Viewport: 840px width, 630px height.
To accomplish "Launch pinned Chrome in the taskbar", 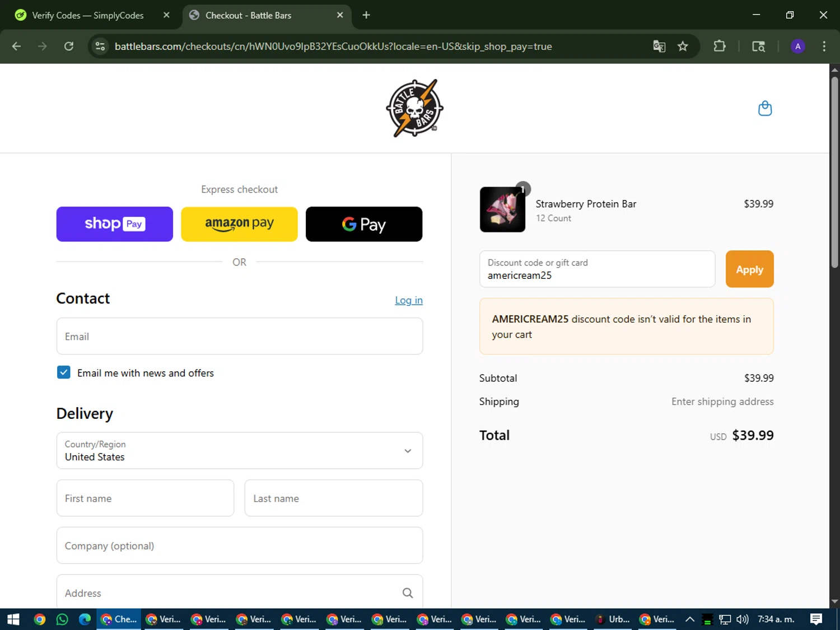I will pos(39,619).
